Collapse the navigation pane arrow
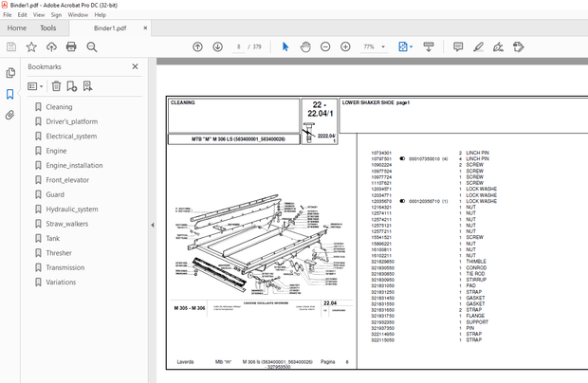 click(153, 225)
